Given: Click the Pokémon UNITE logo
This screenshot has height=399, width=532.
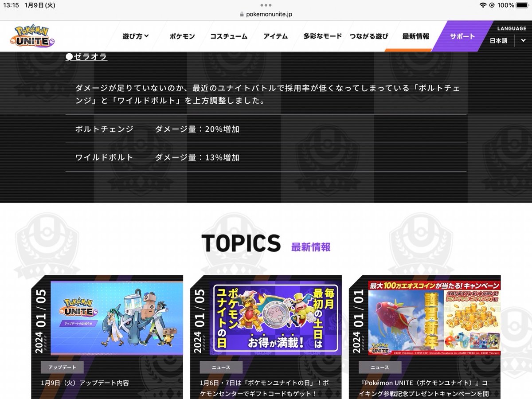Looking at the screenshot, I should (32, 37).
